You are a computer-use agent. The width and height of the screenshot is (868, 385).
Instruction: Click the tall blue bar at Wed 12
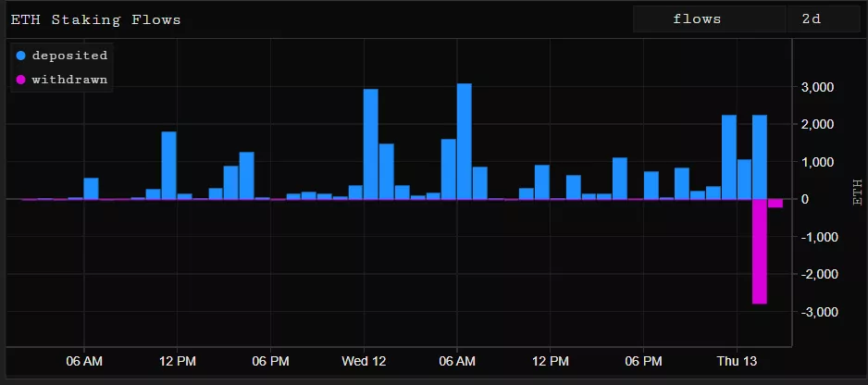click(x=370, y=143)
